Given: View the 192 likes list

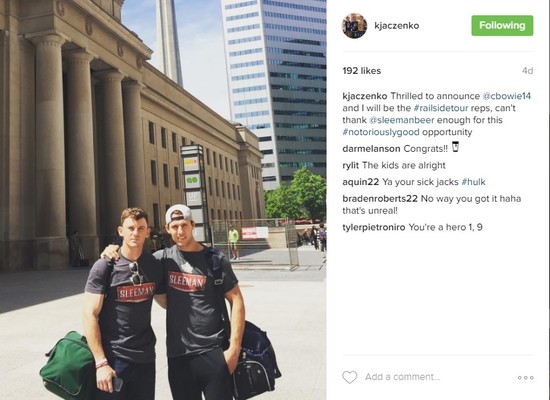Looking at the screenshot, I should click(362, 71).
